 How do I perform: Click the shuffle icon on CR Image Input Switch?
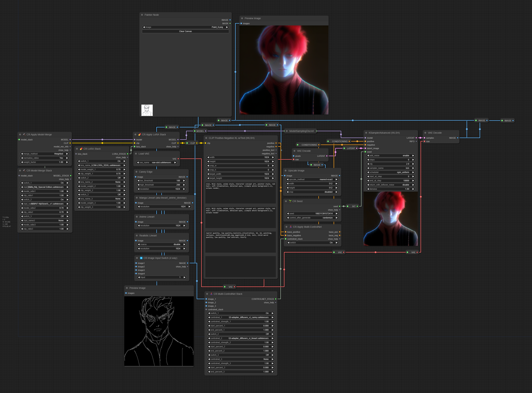(141, 258)
